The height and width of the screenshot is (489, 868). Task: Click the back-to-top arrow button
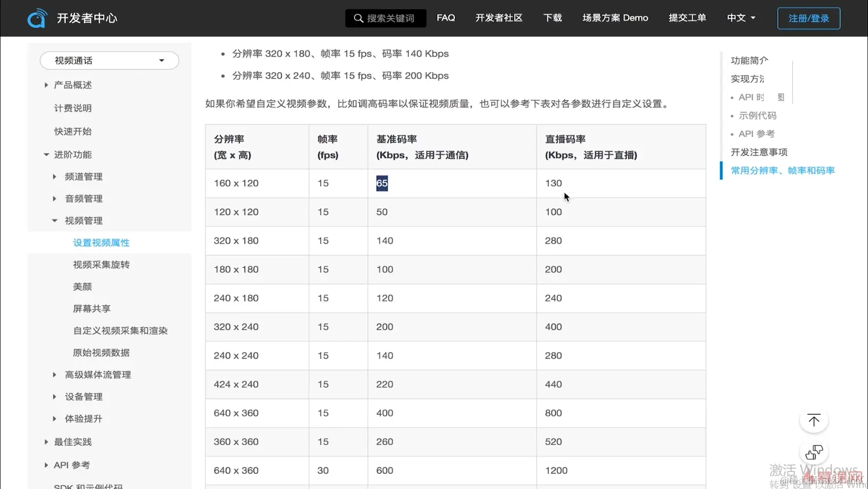pyautogui.click(x=813, y=420)
